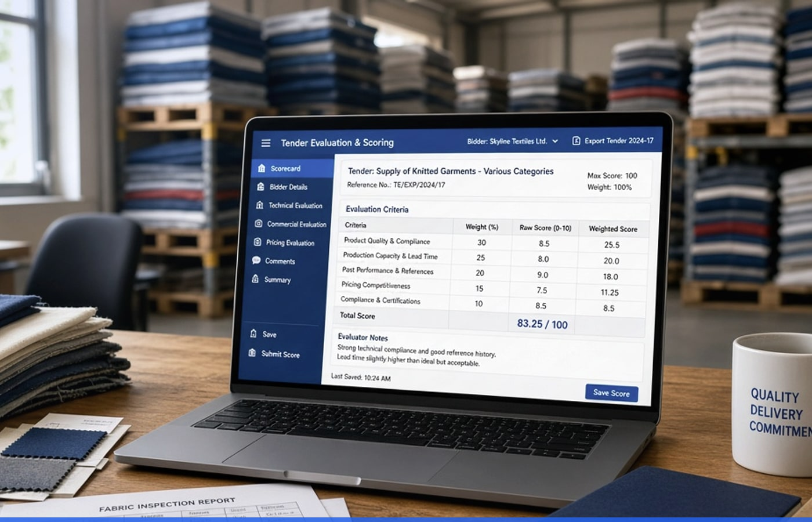This screenshot has height=522, width=812.
Task: Select the Pricing Competitiveness row label
Action: (375, 285)
